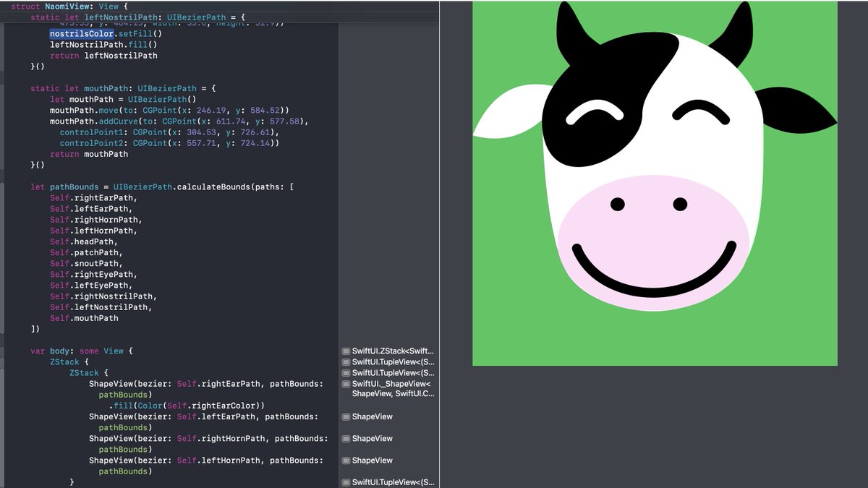Image resolution: width=868 pixels, height=488 pixels.
Task: Click the 'controlPoint2: CGPoint' line
Action: (169, 143)
